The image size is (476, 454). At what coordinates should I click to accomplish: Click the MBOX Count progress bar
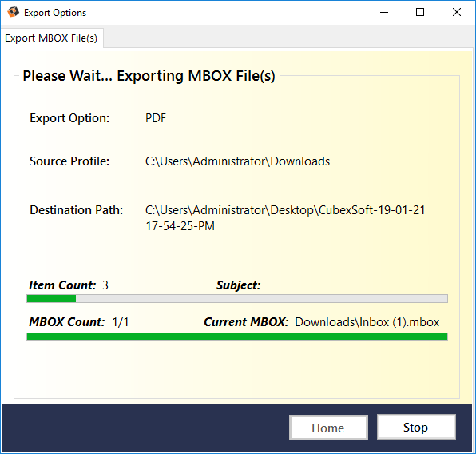(237, 337)
